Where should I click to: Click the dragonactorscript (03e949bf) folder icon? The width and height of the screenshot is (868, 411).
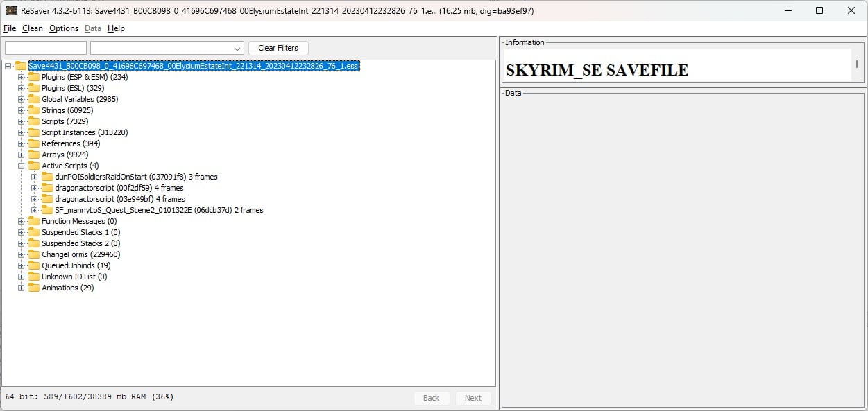(46, 199)
